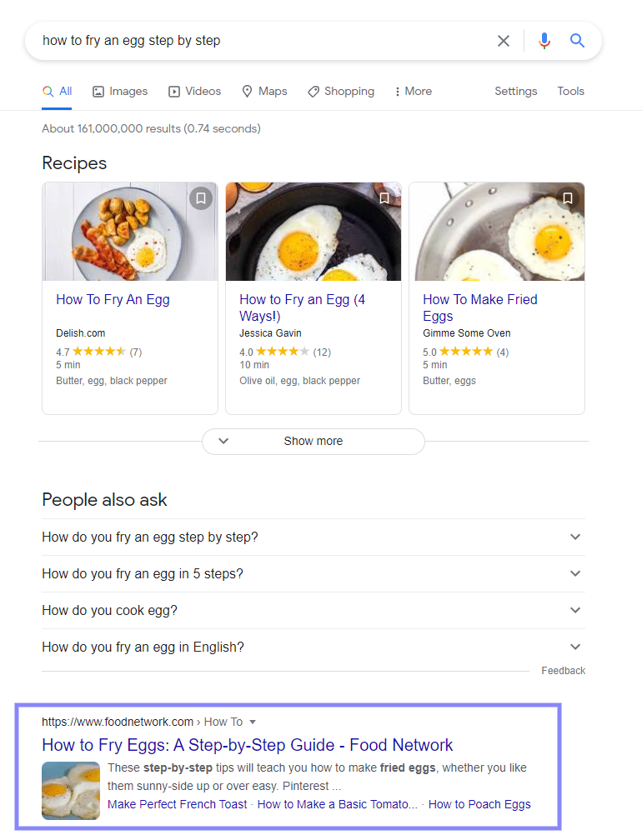Viewport: 642px width, 840px height.
Task: Open the More options menu
Action: coord(413,92)
